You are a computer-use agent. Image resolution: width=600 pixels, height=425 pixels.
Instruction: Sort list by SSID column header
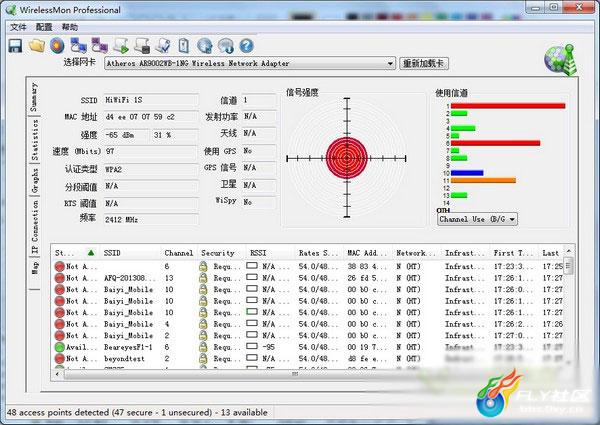click(x=131, y=253)
